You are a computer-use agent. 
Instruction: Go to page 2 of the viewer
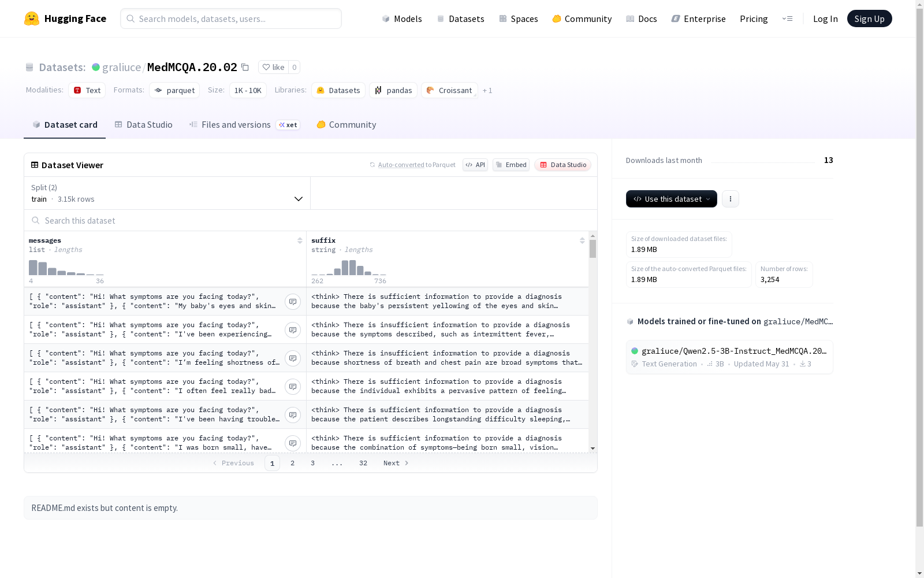293,463
